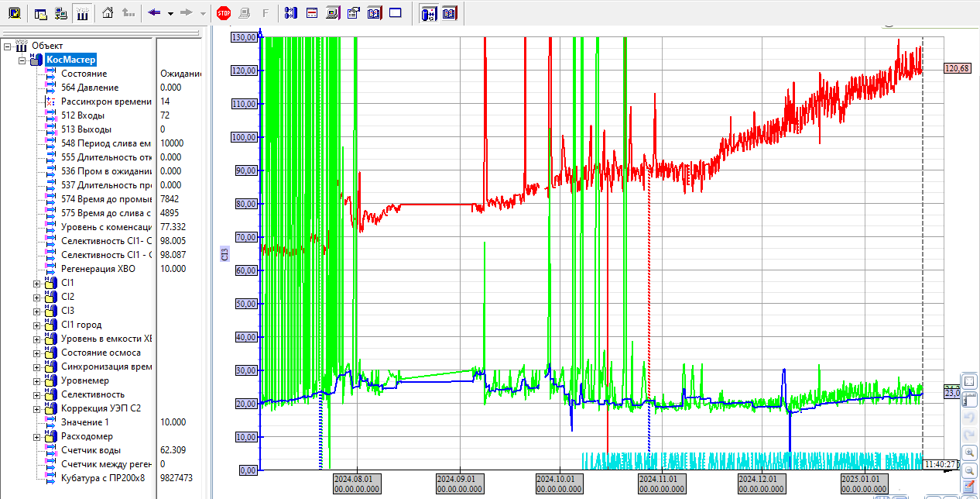This screenshot has height=499, width=980.
Task: Click the purple back arrow icon
Action: pyautogui.click(x=154, y=13)
